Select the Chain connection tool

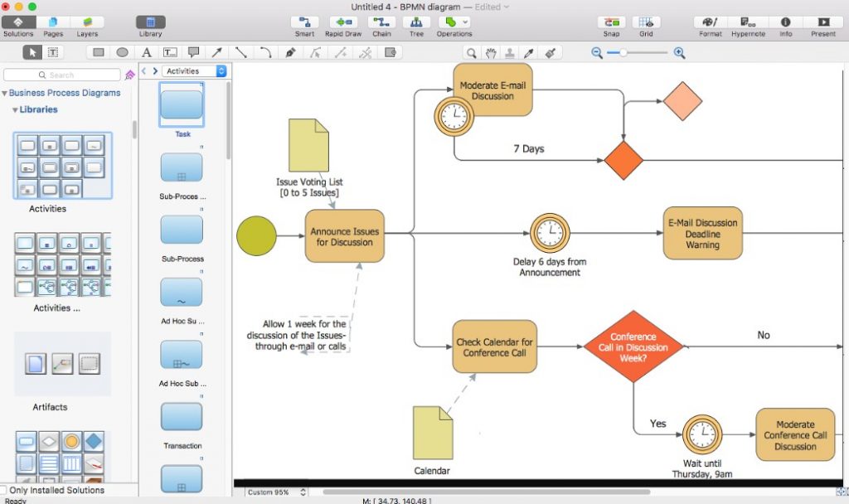[x=381, y=22]
